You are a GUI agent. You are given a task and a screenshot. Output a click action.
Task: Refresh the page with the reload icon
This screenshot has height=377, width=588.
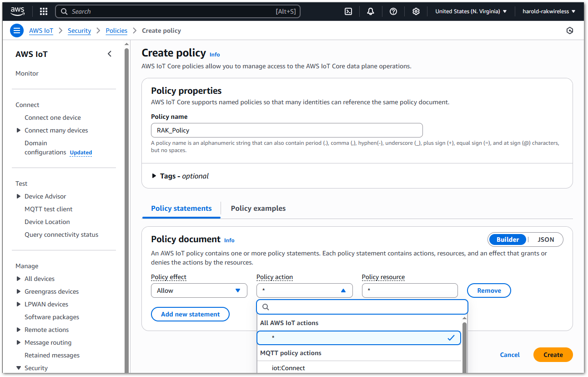[x=570, y=31]
